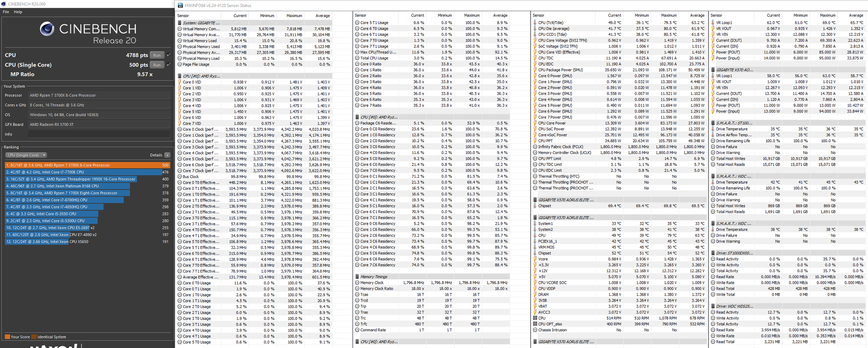Select the Ryzen 7 3700X ranking row

[x=87, y=165]
